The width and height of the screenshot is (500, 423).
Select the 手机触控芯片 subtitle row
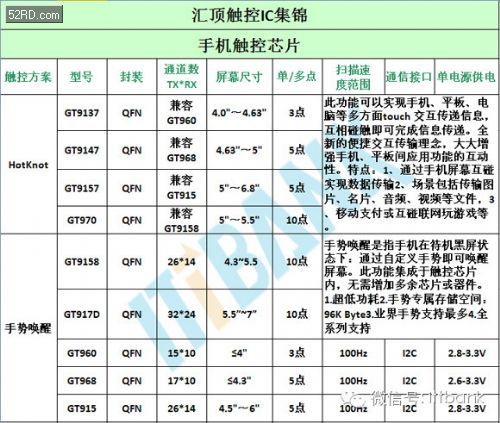(x=250, y=45)
